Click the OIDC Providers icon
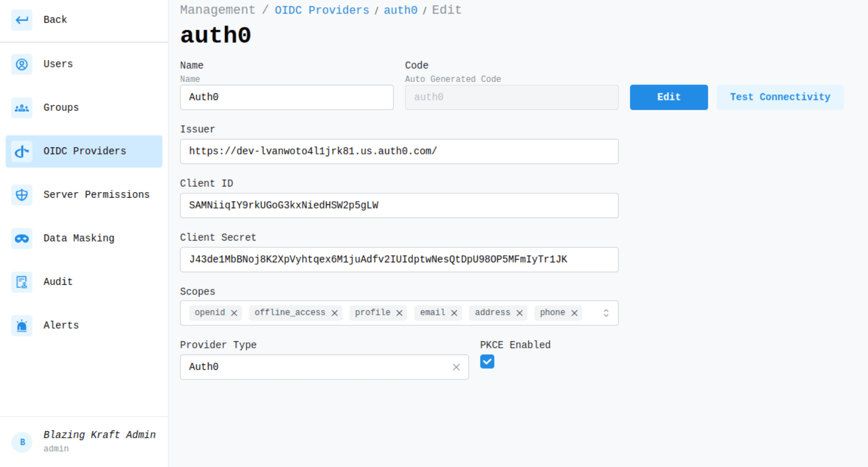Image resolution: width=868 pixels, height=467 pixels. point(22,151)
